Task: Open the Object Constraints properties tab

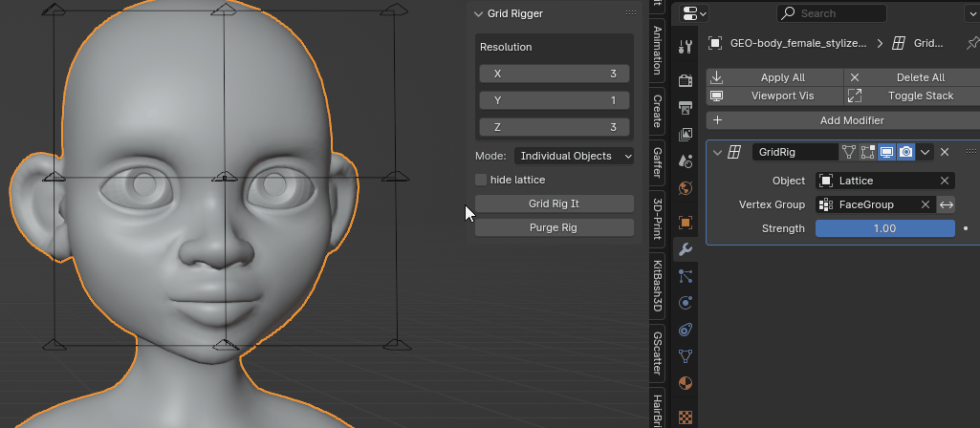Action: (x=686, y=330)
